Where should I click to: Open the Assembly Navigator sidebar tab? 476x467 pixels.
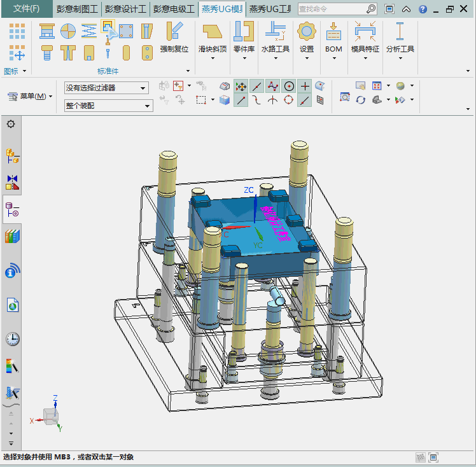coord(12,156)
